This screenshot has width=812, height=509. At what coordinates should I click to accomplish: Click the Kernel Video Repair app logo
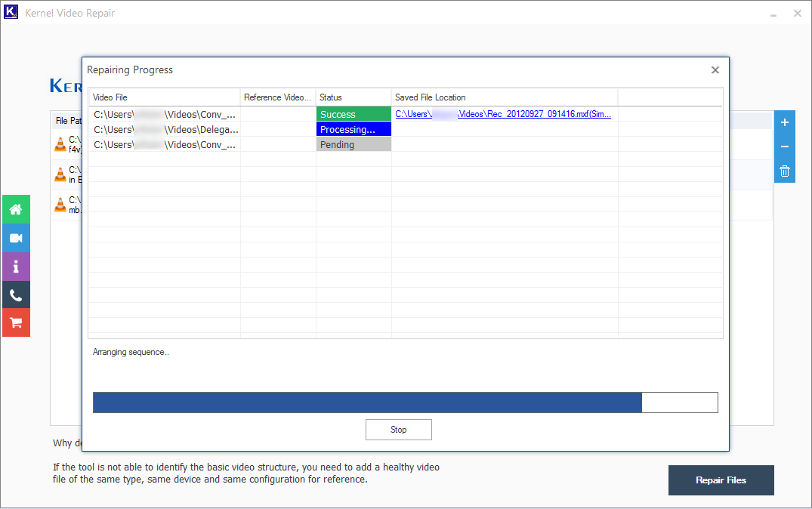pos(11,12)
